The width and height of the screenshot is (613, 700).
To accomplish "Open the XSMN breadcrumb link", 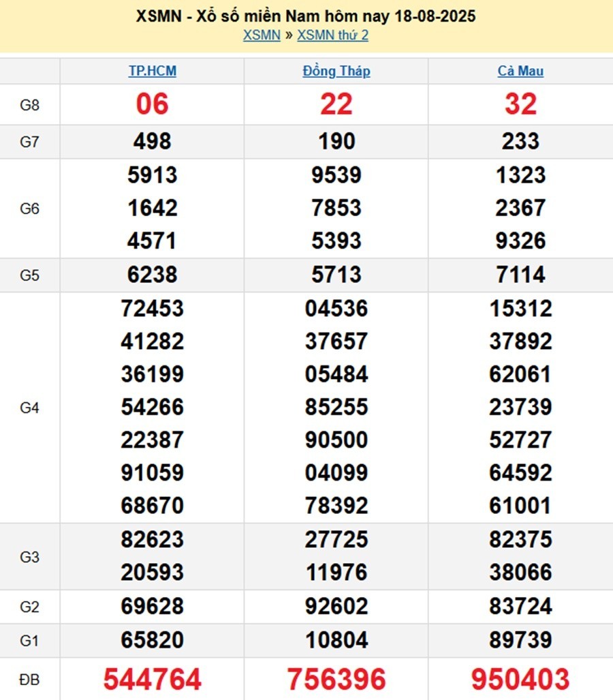I will [262, 35].
